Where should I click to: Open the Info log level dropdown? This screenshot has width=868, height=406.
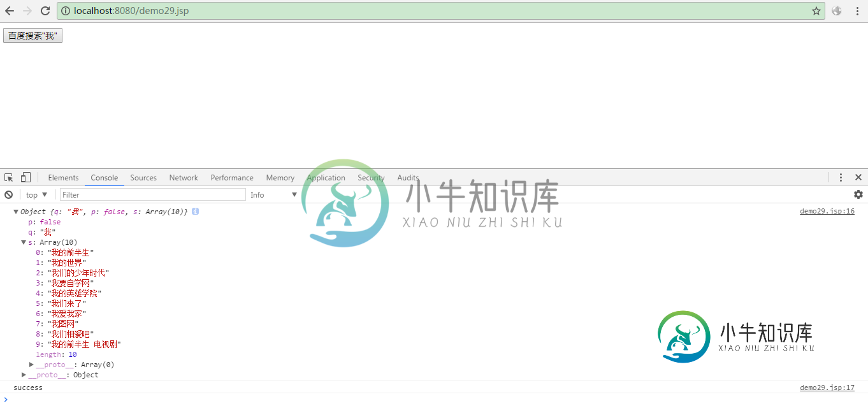point(274,195)
